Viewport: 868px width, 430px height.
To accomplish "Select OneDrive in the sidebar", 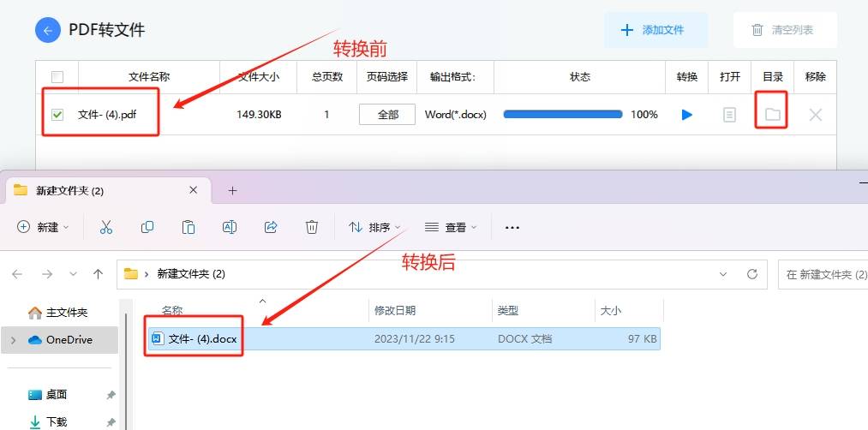I will coord(60,340).
